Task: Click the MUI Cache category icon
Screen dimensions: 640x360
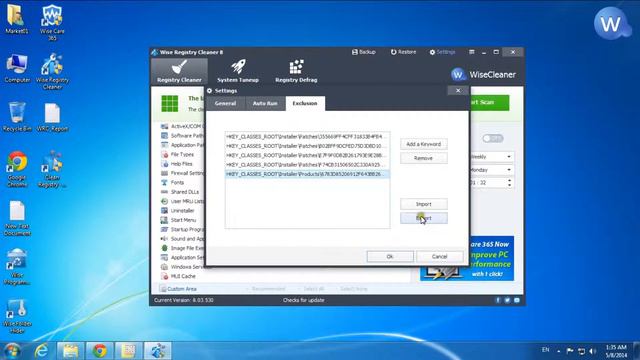Action: coord(164,276)
